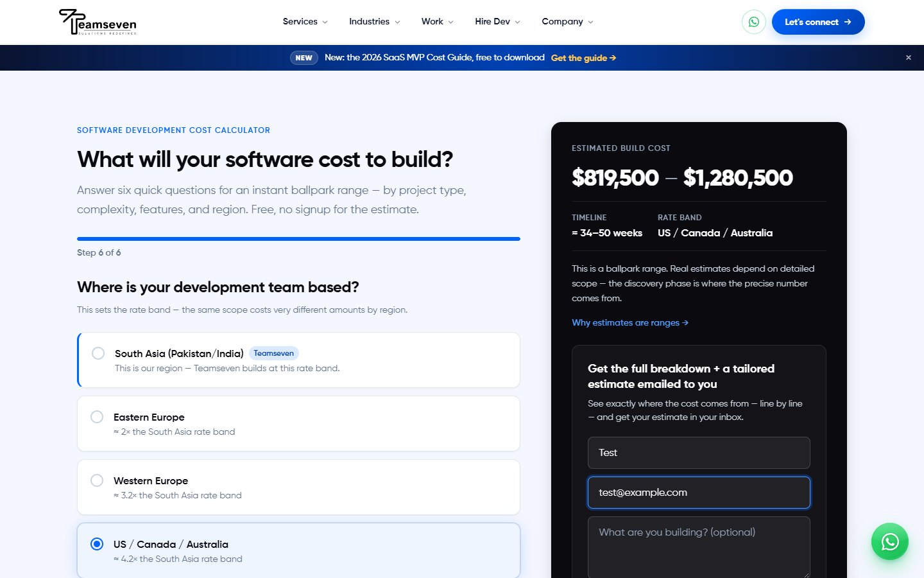Image resolution: width=924 pixels, height=578 pixels.
Task: Select the US / Canada / Australia radio option
Action: coord(97,544)
